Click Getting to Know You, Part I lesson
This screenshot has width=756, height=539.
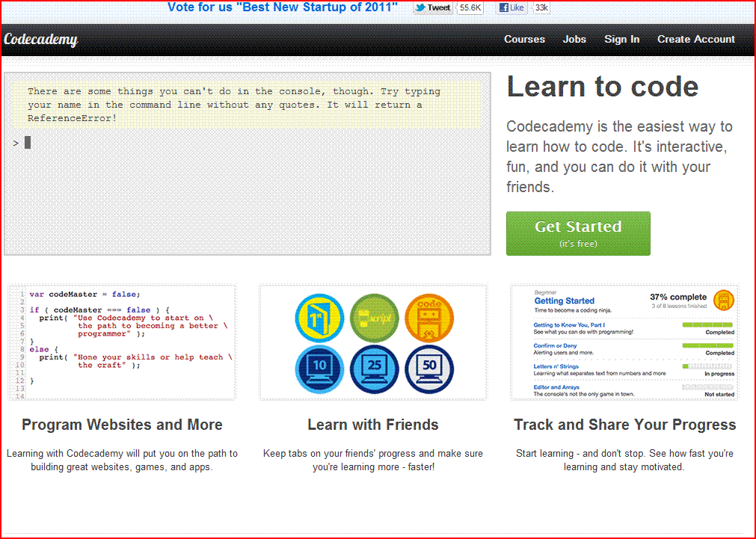pyautogui.click(x=569, y=325)
